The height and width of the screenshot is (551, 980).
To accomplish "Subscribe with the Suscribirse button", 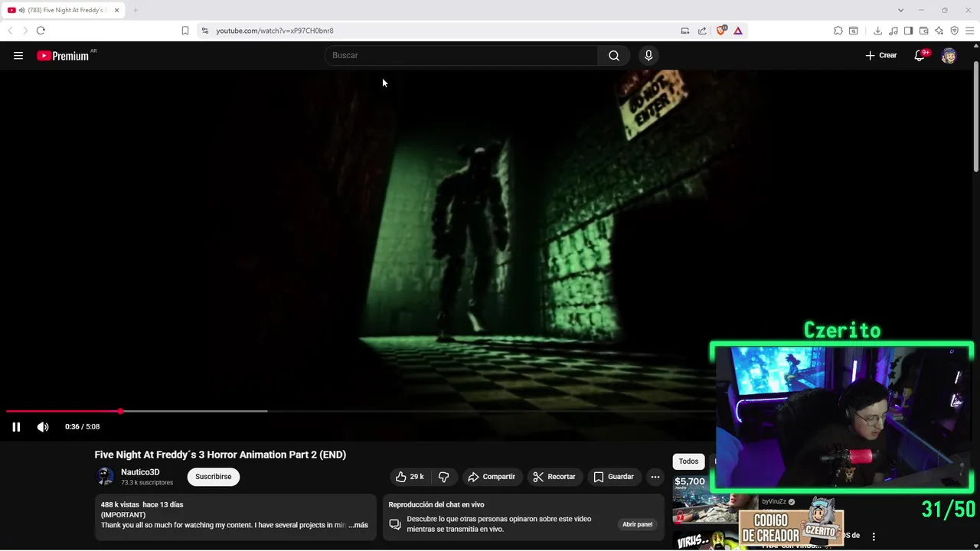I will [213, 477].
